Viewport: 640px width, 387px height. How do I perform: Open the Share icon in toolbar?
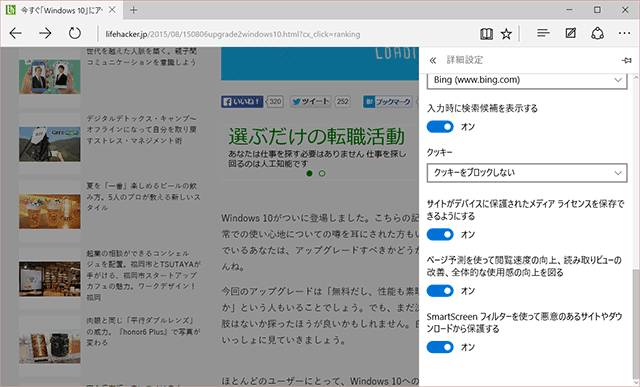point(598,33)
